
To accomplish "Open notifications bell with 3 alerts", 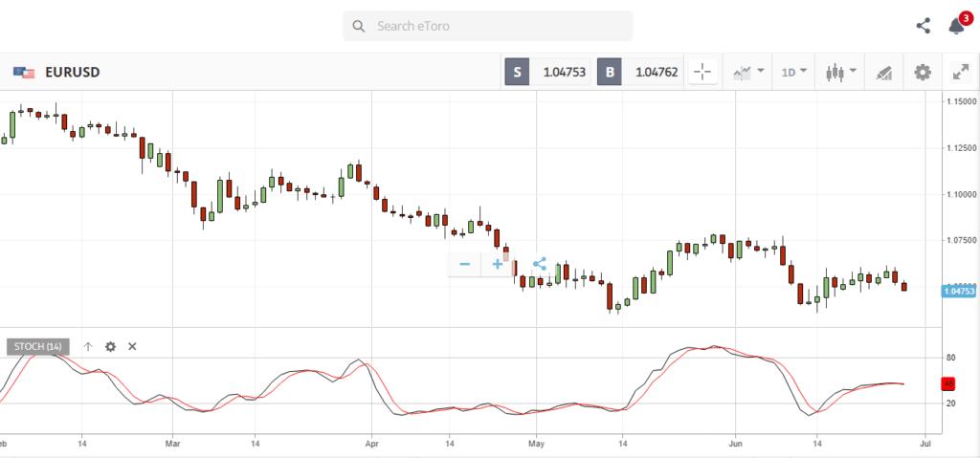I will [x=956, y=26].
